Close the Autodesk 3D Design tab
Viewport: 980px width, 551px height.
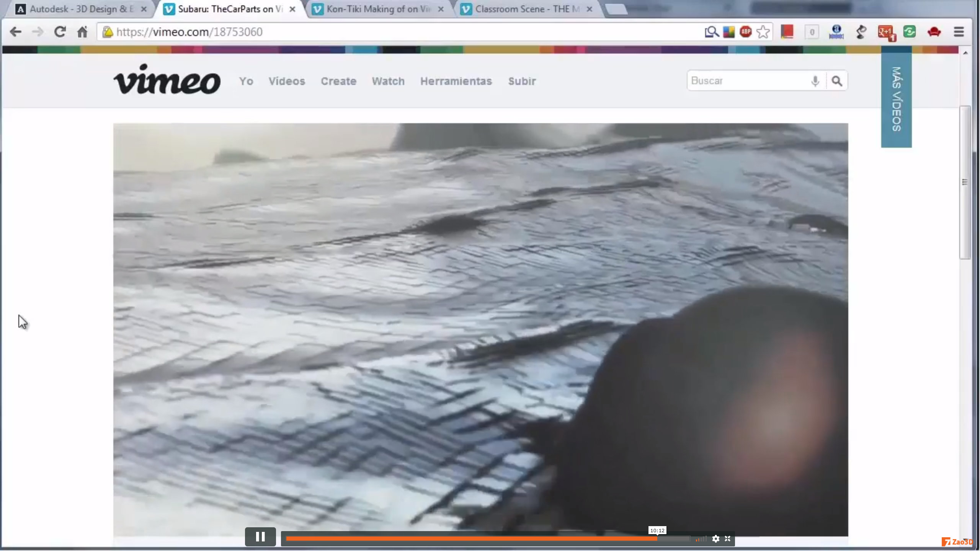144,9
